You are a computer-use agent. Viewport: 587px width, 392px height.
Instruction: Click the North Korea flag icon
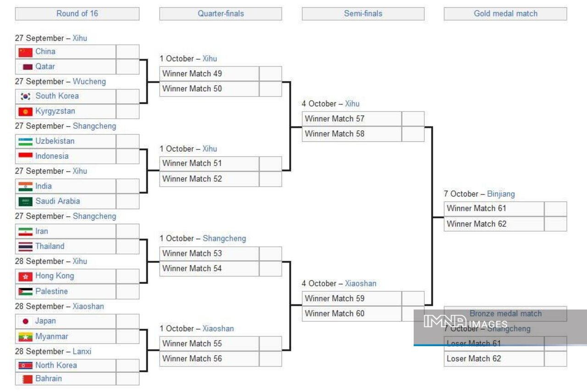[x=25, y=365]
